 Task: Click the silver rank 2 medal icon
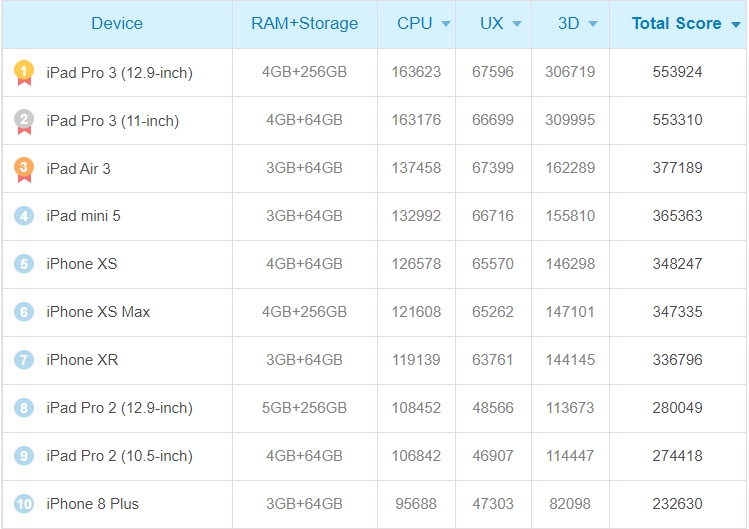[x=24, y=121]
